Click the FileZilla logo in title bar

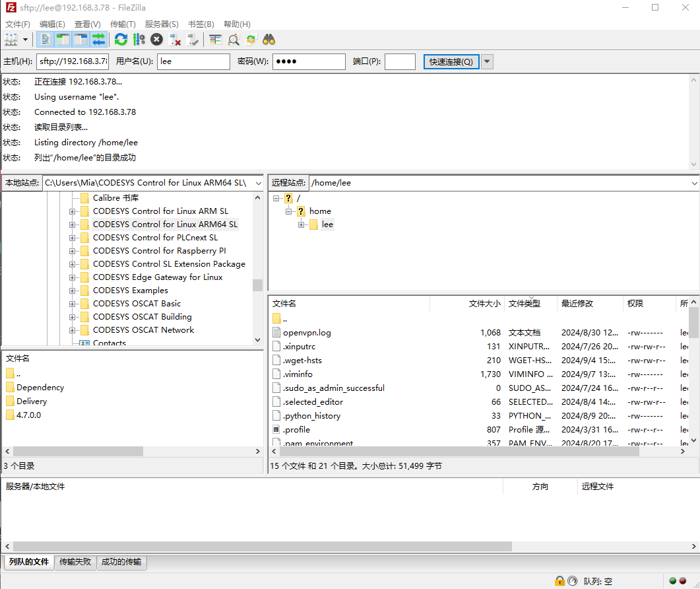pos(11,8)
